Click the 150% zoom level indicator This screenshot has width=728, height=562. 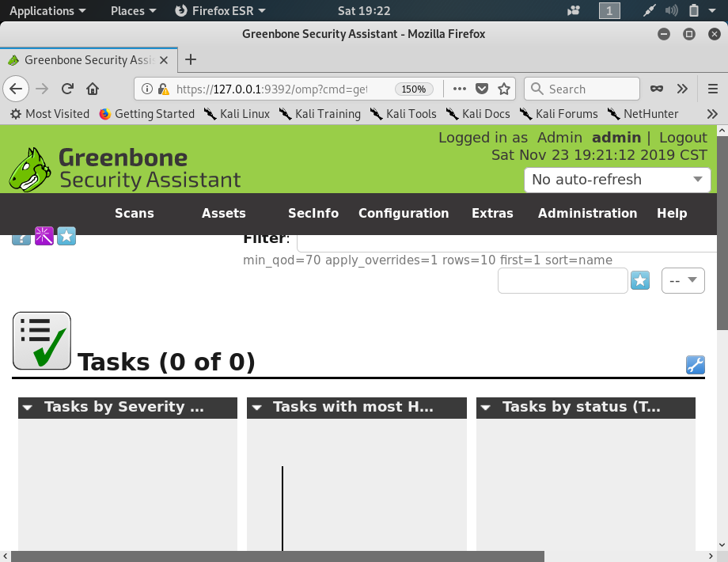(x=414, y=89)
